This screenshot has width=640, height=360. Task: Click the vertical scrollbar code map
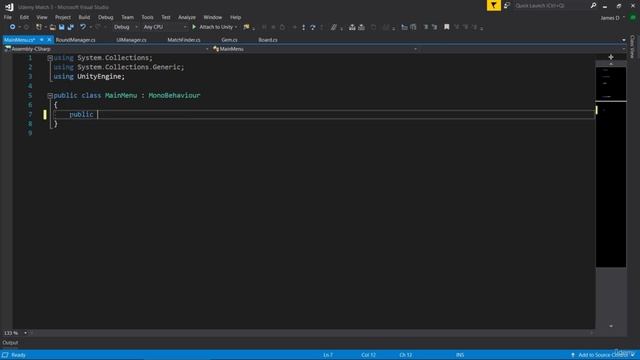coord(611,167)
